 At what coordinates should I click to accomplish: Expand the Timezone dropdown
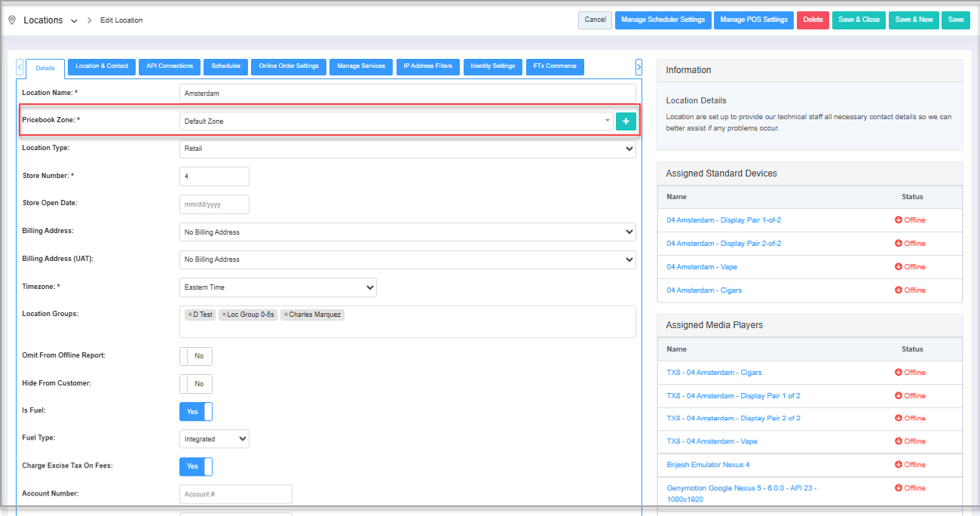[x=278, y=287]
